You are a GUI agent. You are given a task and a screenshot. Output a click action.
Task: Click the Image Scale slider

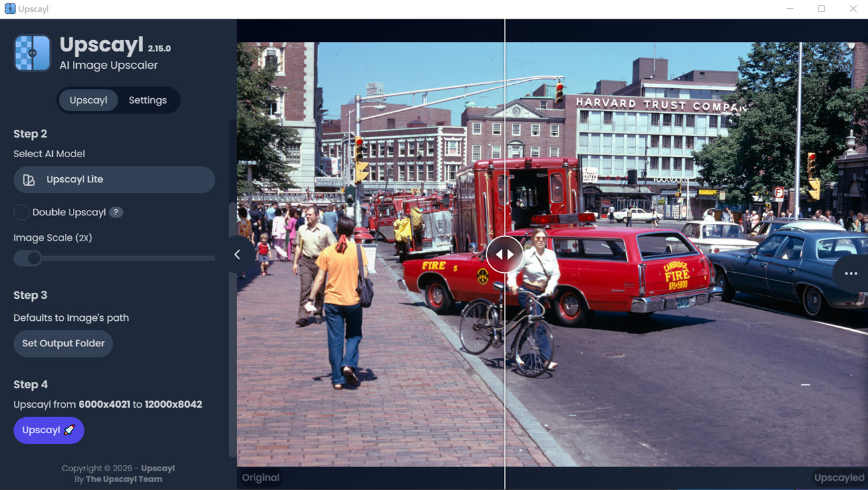(x=114, y=258)
